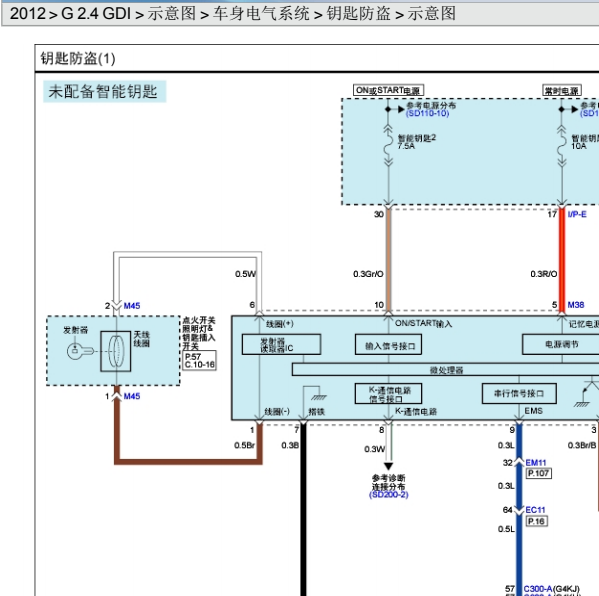
Task: Open the 2012 breadcrumb
Action: pos(27,14)
